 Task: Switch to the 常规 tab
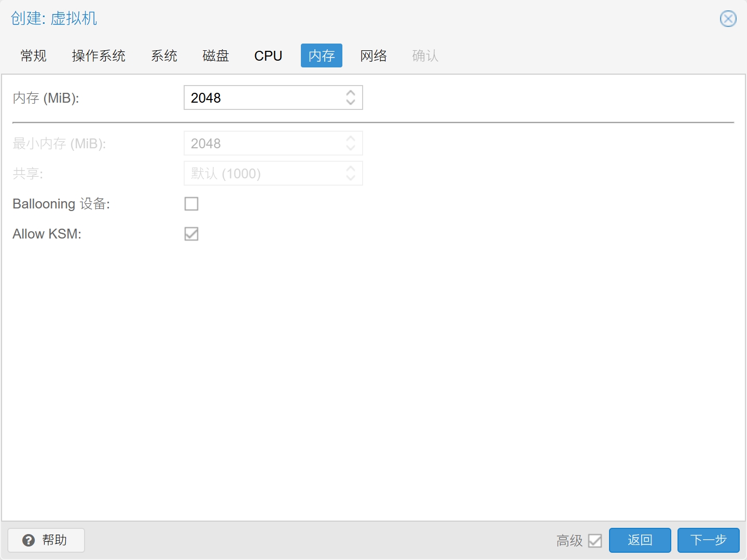pyautogui.click(x=34, y=55)
